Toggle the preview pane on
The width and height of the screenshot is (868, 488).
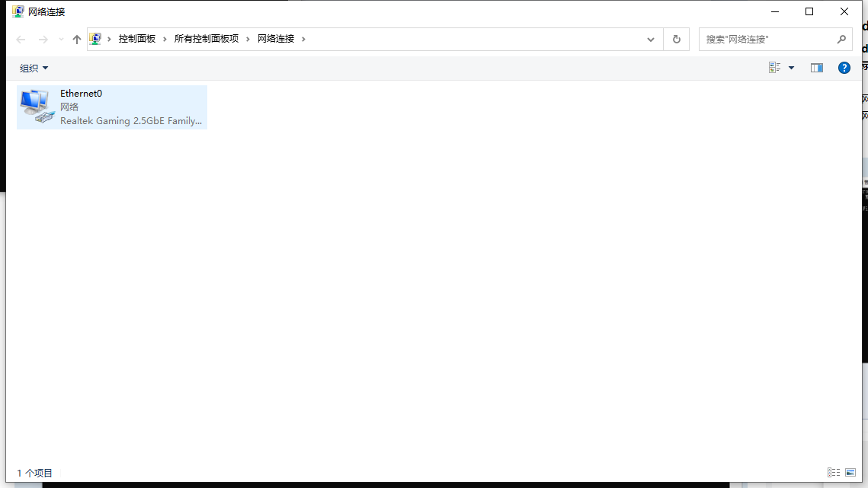point(816,67)
